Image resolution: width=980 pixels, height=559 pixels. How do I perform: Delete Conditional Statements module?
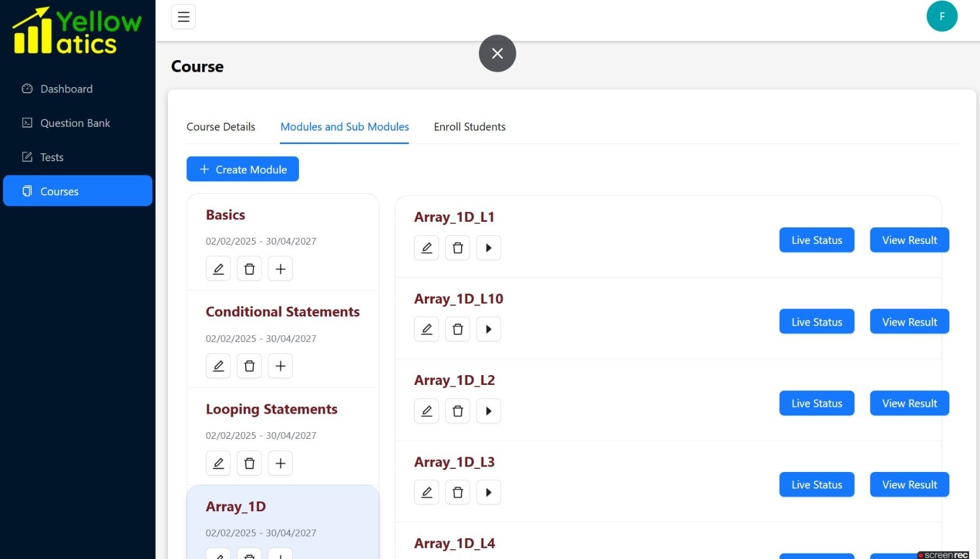point(249,366)
